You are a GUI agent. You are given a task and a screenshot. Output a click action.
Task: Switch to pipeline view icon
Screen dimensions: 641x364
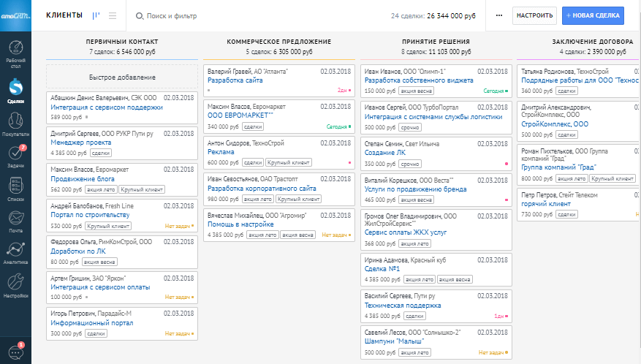click(x=96, y=15)
